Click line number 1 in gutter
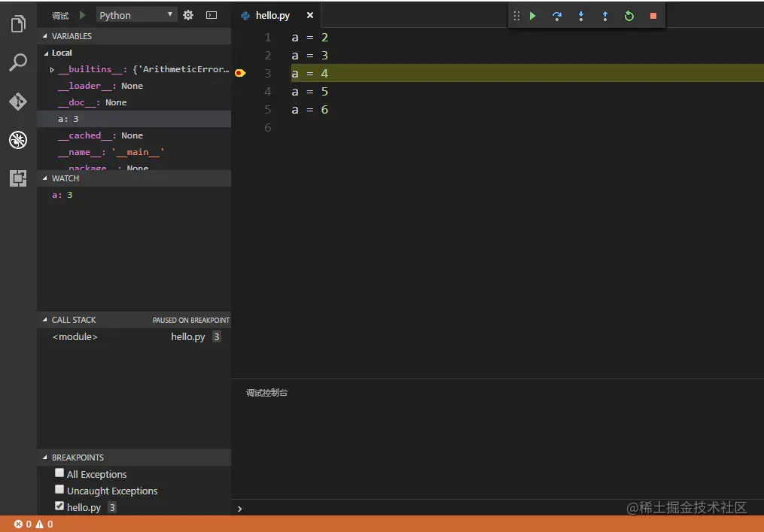This screenshot has height=532, width=764. point(267,38)
